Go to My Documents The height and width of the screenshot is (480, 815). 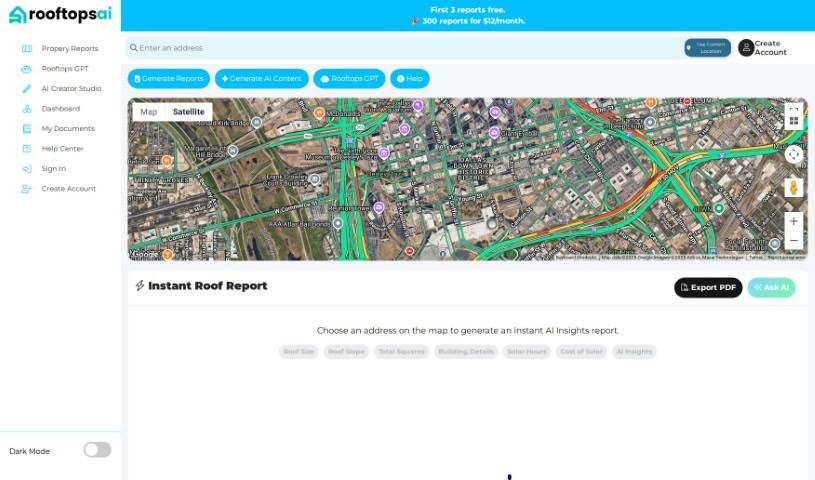tap(67, 128)
